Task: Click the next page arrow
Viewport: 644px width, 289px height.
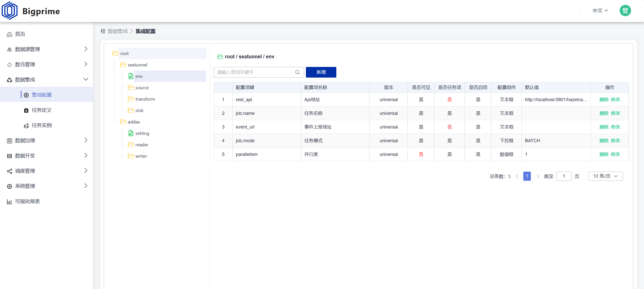Action: tap(538, 176)
